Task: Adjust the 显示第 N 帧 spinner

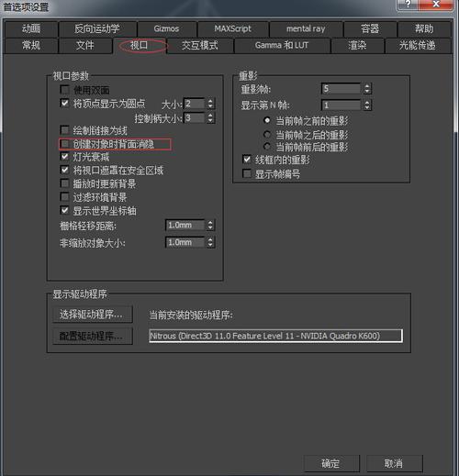Action: click(x=367, y=105)
